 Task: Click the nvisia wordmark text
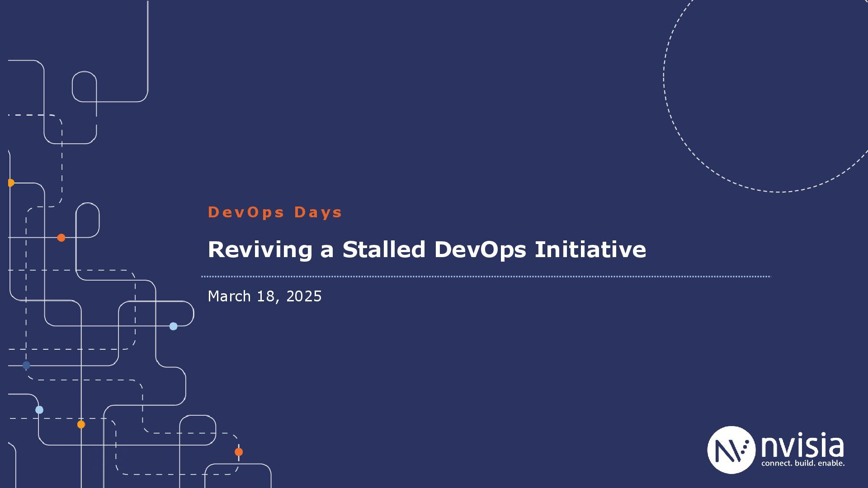[x=802, y=446]
